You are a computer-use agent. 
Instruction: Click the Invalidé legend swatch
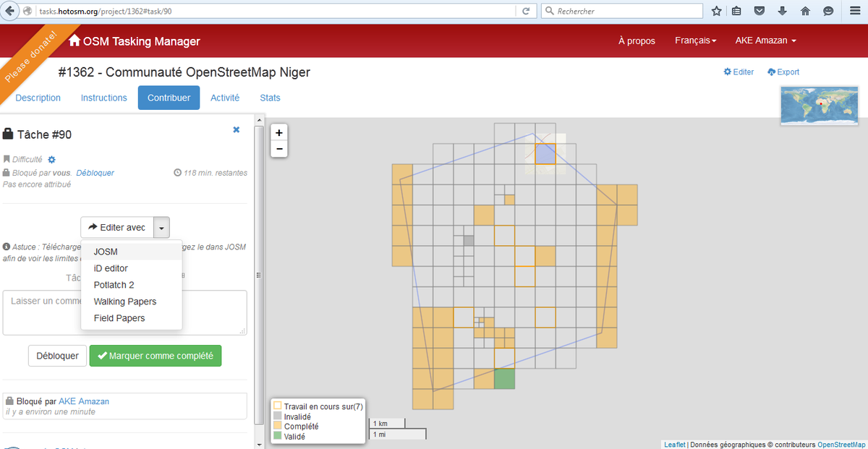click(x=278, y=416)
